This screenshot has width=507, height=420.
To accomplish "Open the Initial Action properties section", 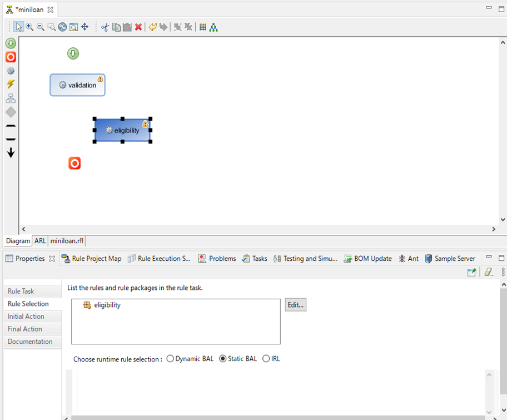I will 32,317.
